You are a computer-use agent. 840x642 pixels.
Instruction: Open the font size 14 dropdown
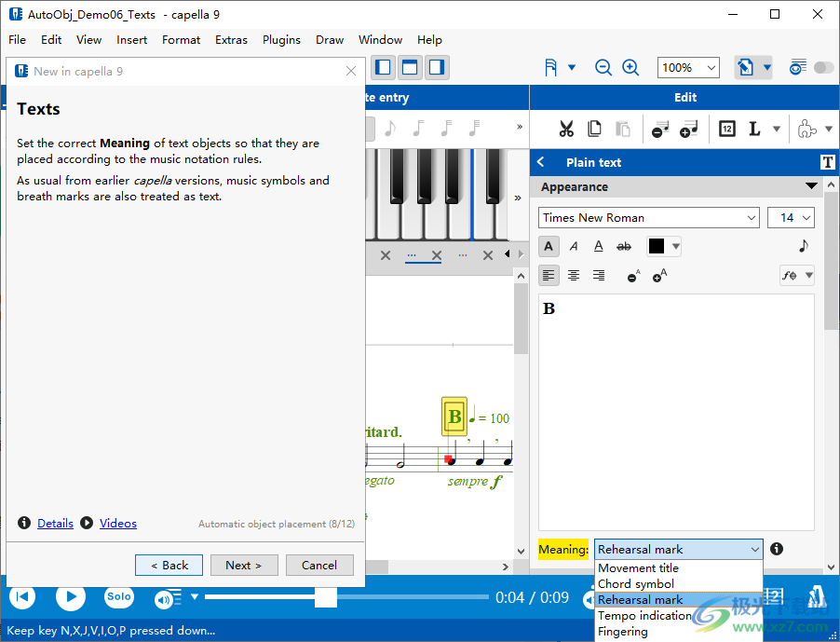791,217
